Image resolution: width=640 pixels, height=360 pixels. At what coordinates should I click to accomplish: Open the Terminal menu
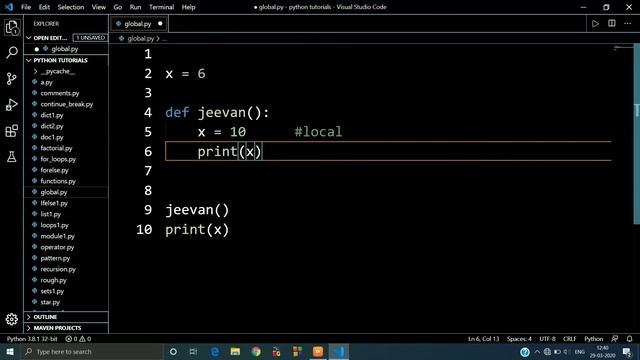click(x=161, y=7)
